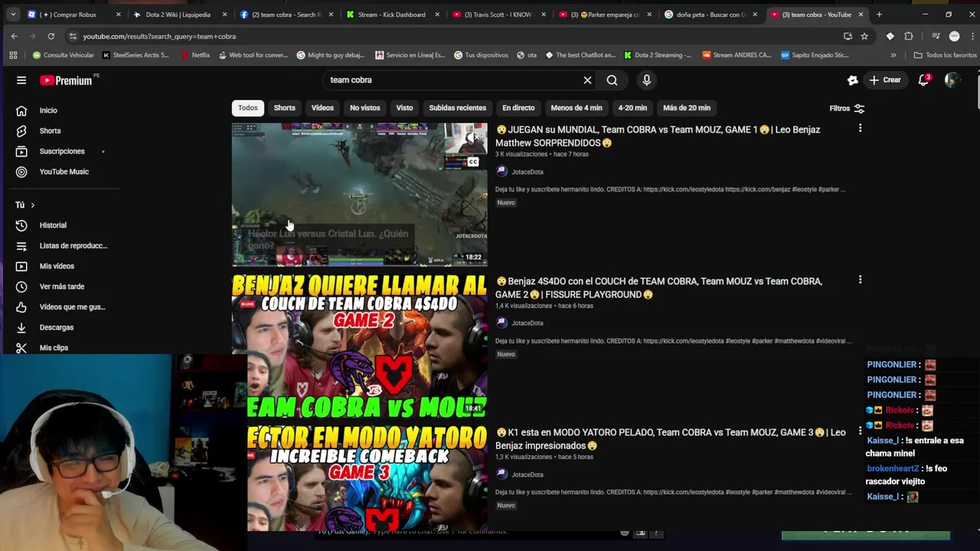980x551 pixels.
Task: Open a new browser tab
Action: tap(879, 15)
